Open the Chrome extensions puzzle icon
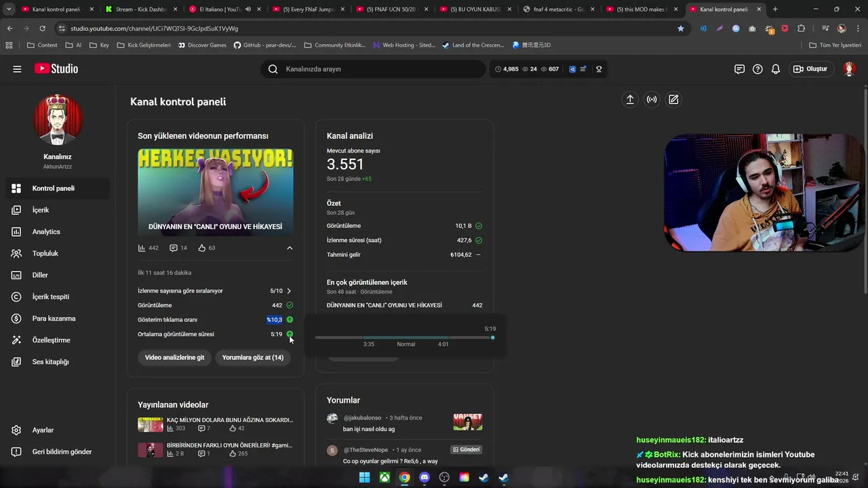 (802, 28)
